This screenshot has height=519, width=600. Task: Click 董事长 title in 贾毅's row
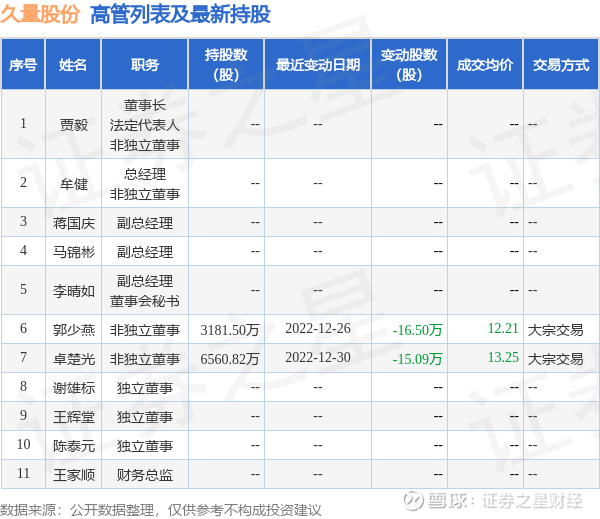145,105
